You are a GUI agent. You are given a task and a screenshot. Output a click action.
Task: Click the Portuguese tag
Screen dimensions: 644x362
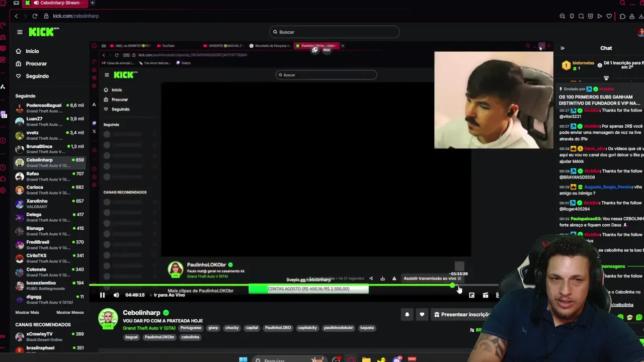(191, 328)
